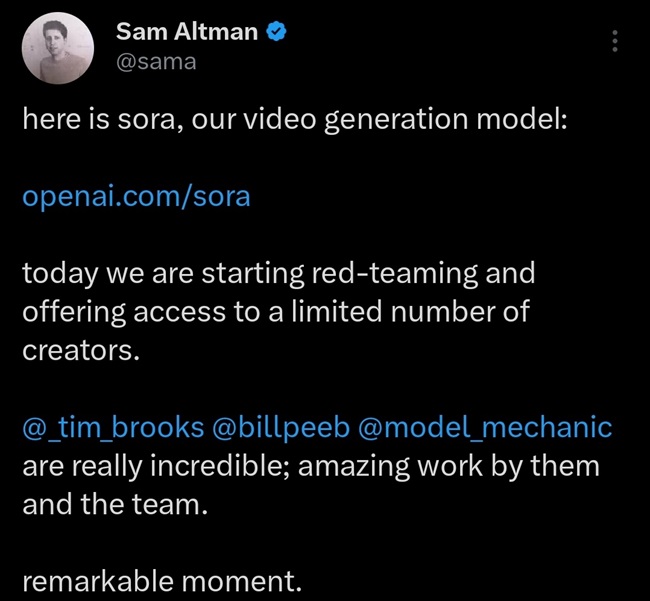Click the blue verified badge icon
The image size is (650, 601).
point(276,31)
